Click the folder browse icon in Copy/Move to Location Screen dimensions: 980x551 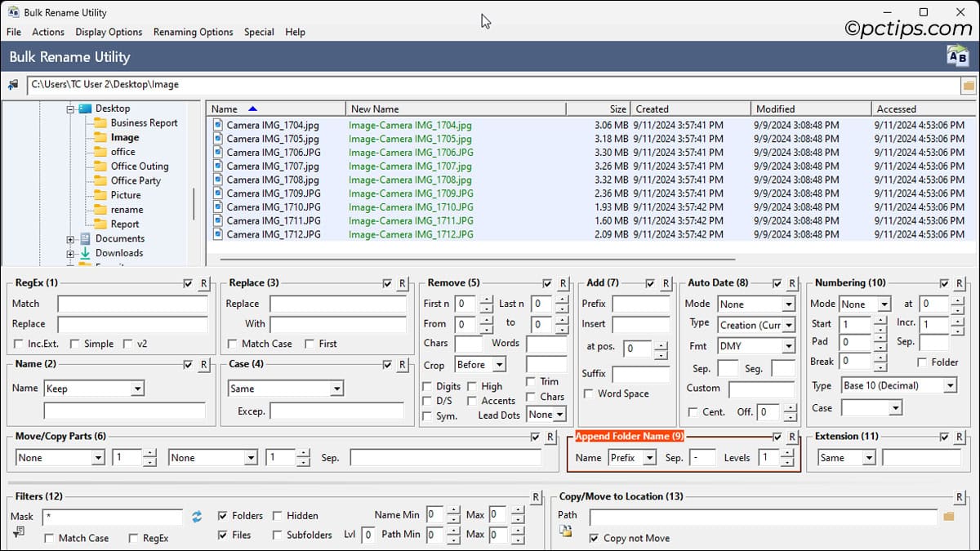pos(948,516)
